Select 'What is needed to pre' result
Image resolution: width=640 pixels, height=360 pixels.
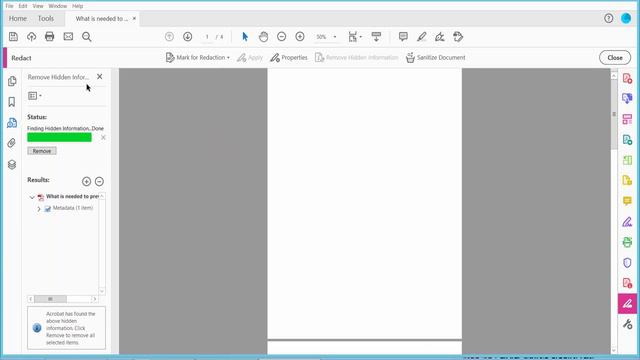coord(72,197)
